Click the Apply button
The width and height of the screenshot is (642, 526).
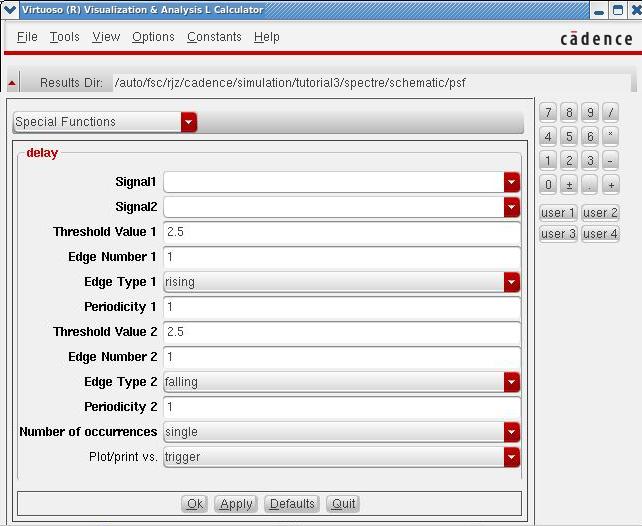236,504
